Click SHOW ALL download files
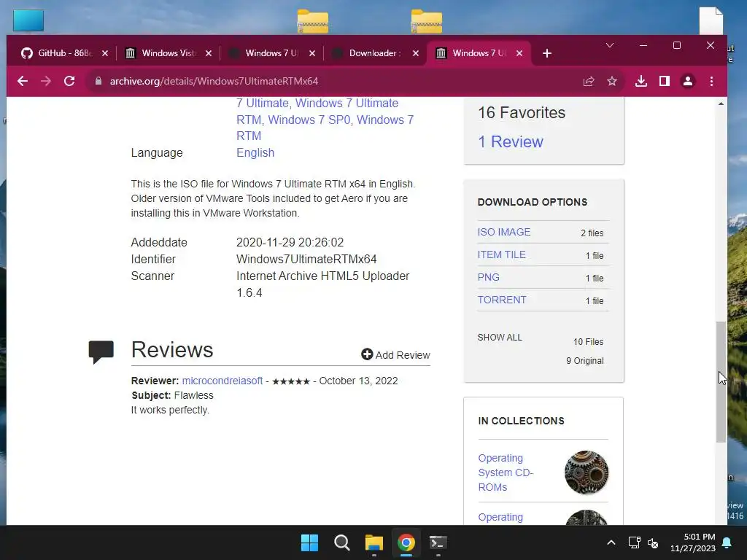 500,338
